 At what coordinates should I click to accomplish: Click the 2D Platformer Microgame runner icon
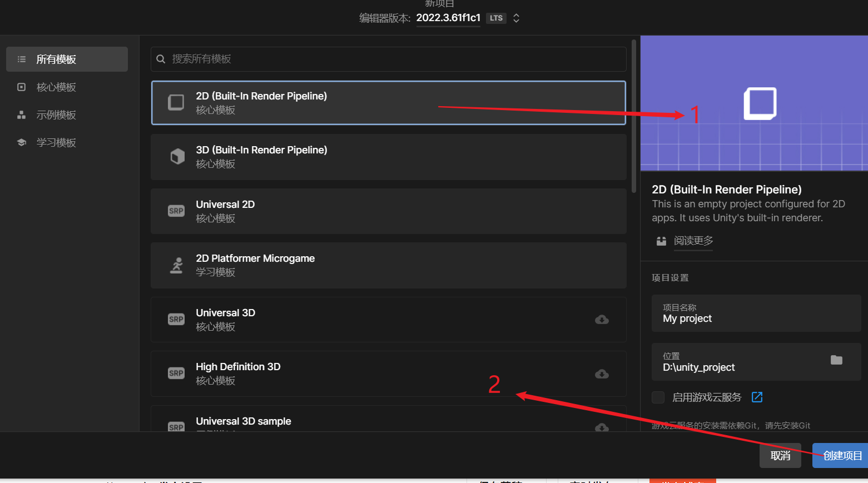click(x=177, y=265)
